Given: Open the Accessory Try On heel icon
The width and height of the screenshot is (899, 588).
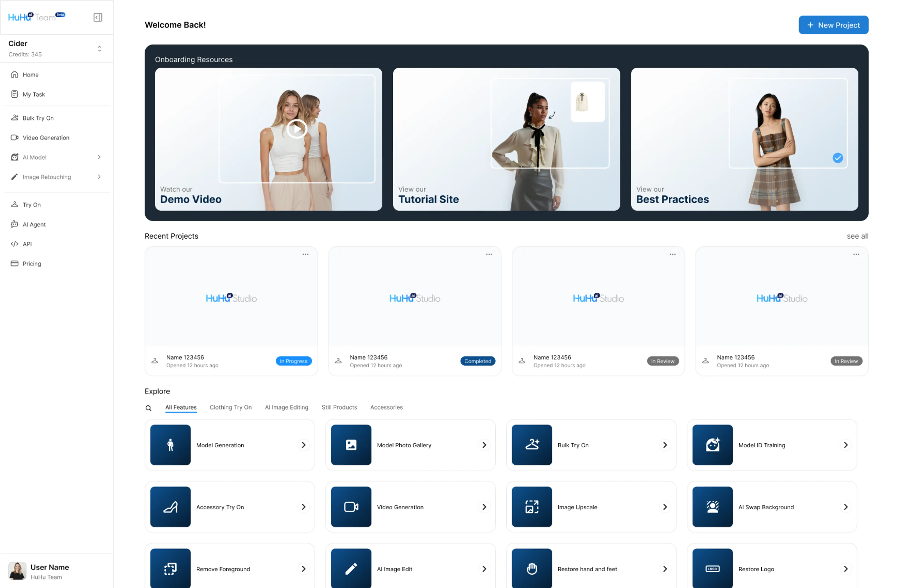Looking at the screenshot, I should 170,507.
